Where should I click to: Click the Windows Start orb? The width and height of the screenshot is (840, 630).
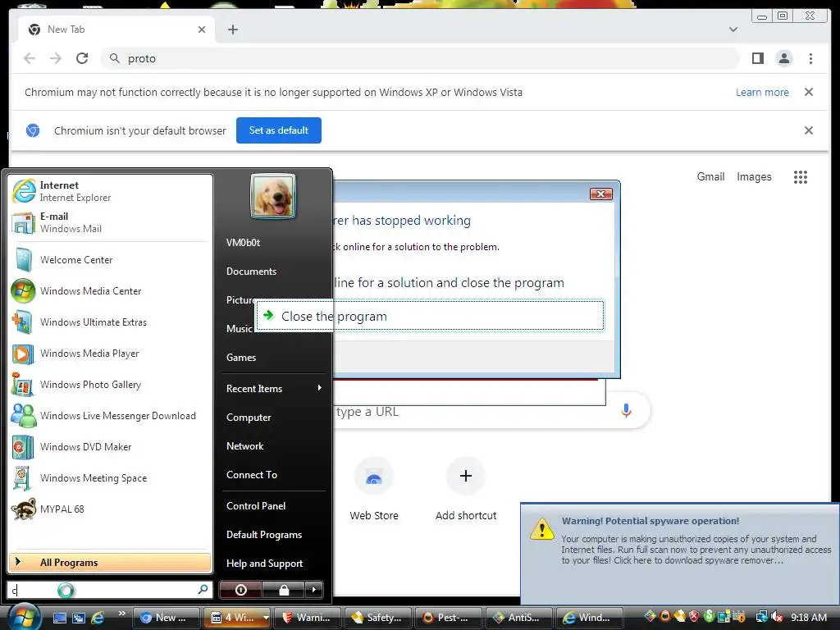point(24,616)
